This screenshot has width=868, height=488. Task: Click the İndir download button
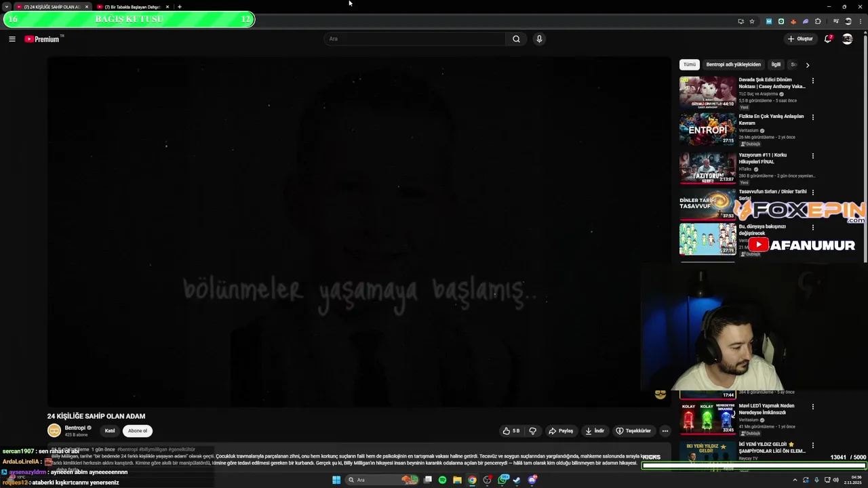[x=594, y=430]
